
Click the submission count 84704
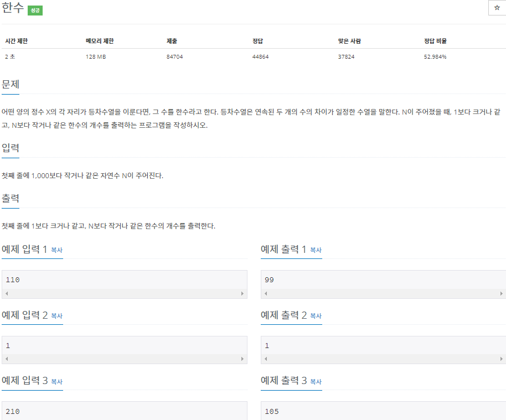174,56
